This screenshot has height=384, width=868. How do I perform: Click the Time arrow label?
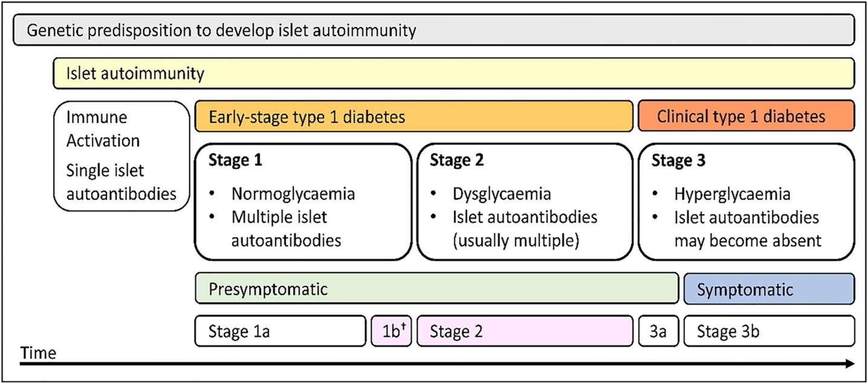click(38, 353)
